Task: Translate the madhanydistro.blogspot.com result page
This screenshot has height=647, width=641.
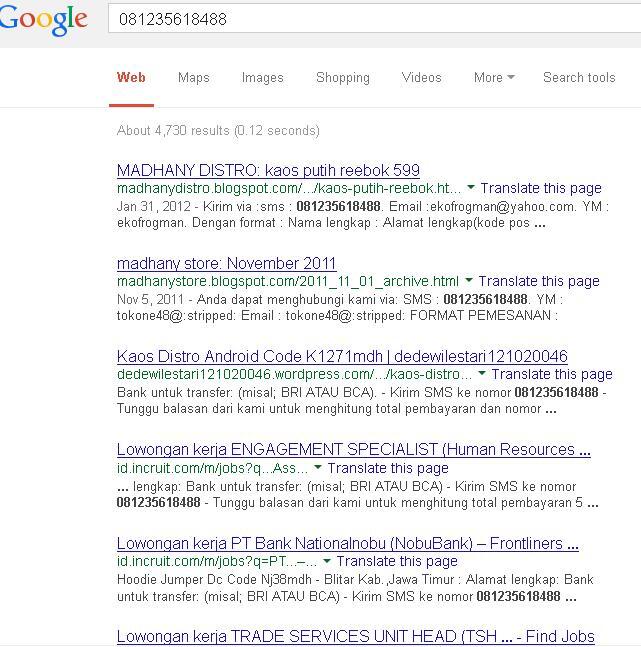Action: 541,188
